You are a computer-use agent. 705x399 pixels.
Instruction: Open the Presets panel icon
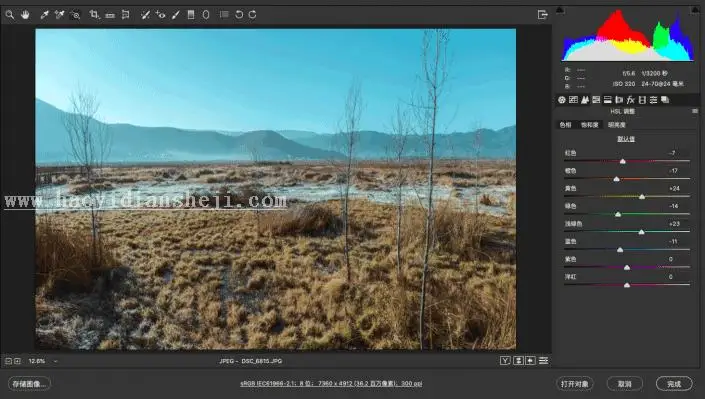click(653, 100)
